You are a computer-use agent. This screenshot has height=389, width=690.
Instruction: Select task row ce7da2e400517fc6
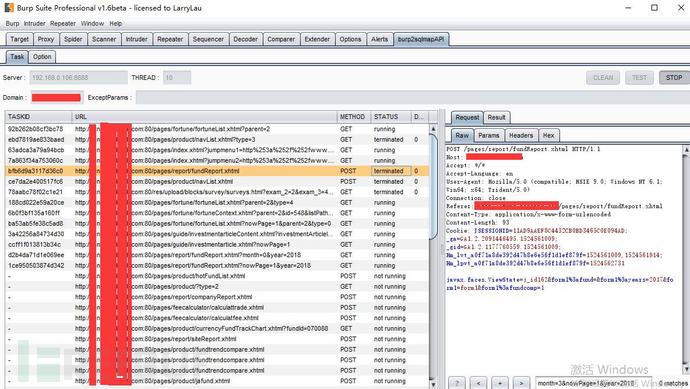[x=217, y=181]
